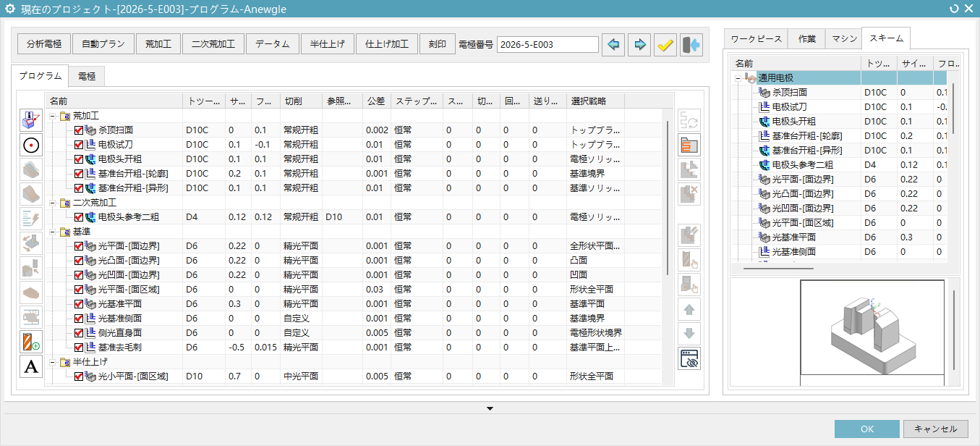Click the letter A text icon
Screen dimensions: 980x446
click(31, 366)
